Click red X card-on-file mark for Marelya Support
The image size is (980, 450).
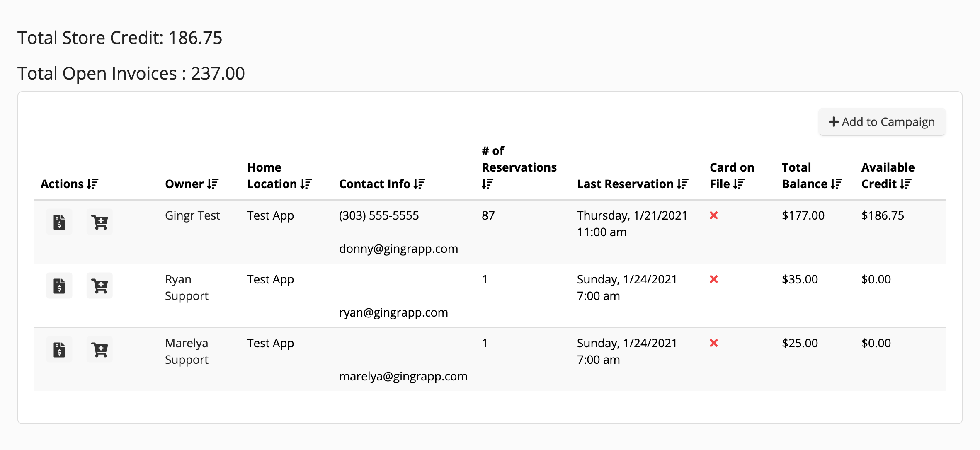pyautogui.click(x=713, y=343)
